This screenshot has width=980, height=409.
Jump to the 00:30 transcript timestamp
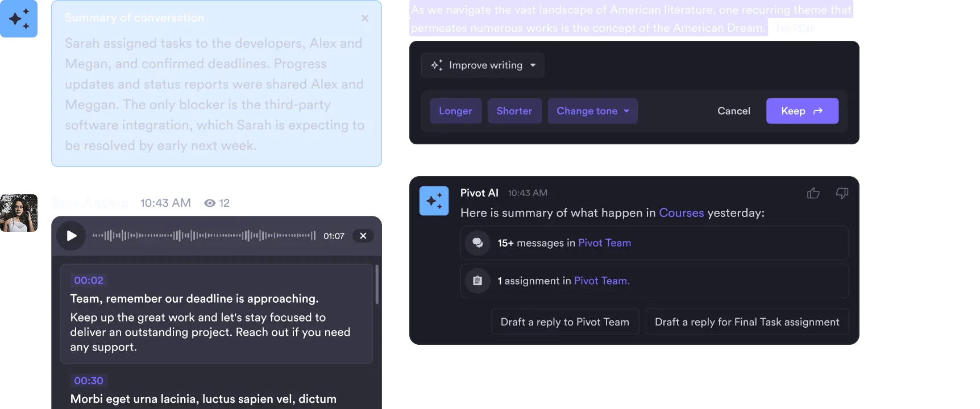(x=89, y=381)
